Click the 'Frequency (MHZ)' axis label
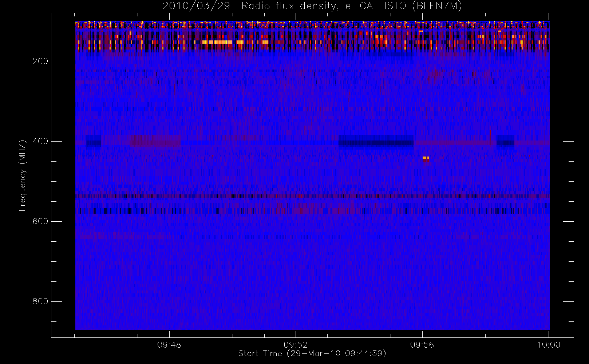Viewport: 589px width, 364px height. [23, 175]
